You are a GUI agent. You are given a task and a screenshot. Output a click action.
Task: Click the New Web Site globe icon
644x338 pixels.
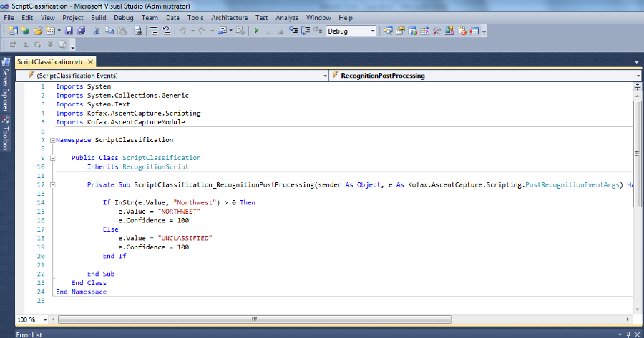click(x=26, y=31)
